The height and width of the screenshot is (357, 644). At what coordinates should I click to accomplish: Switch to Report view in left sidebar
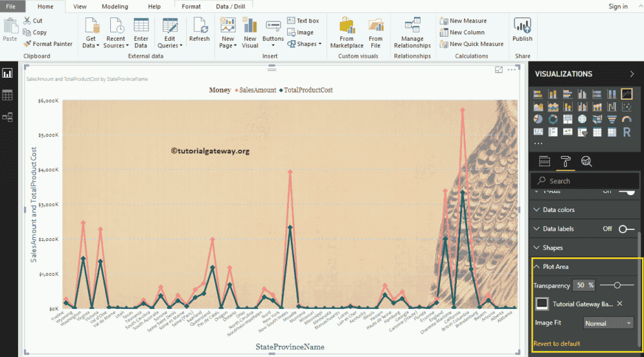7,73
